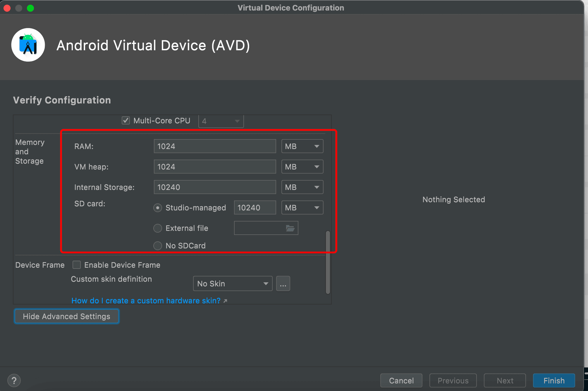Viewport: 588px width, 391px height.
Task: Uncheck the Multi-Core CPU checkbox
Action: [126, 120]
